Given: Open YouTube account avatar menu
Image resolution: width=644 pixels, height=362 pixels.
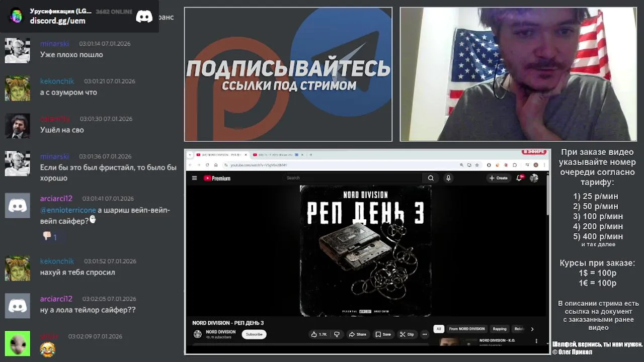Looking at the screenshot, I should 534,178.
